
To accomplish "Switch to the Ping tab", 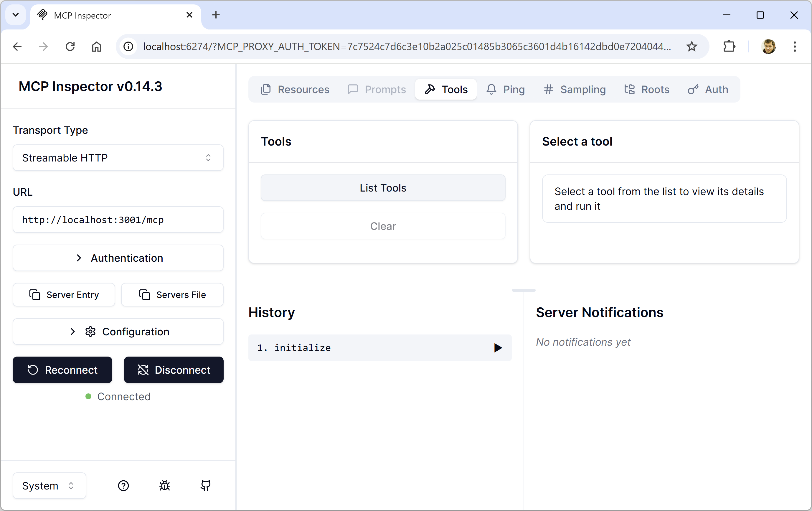I will click(506, 89).
